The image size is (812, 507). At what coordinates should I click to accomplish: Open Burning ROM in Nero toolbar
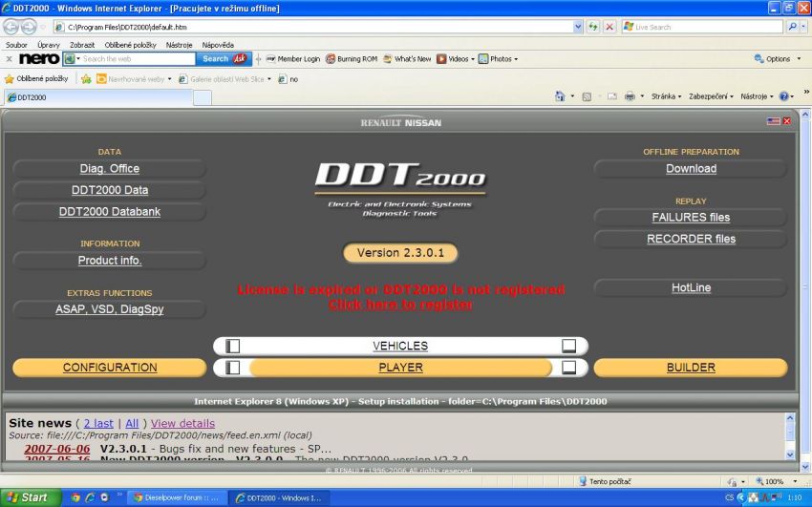(x=352, y=59)
